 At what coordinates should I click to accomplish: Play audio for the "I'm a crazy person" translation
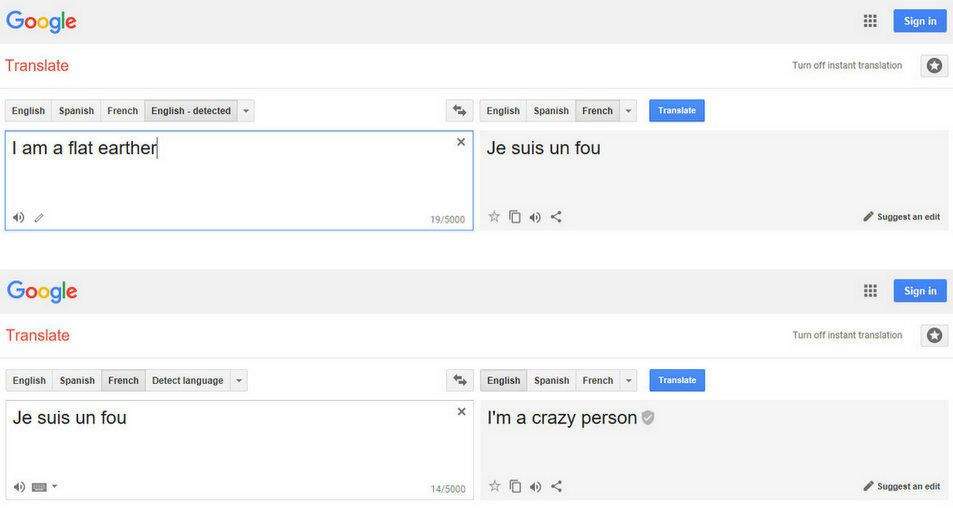535,487
